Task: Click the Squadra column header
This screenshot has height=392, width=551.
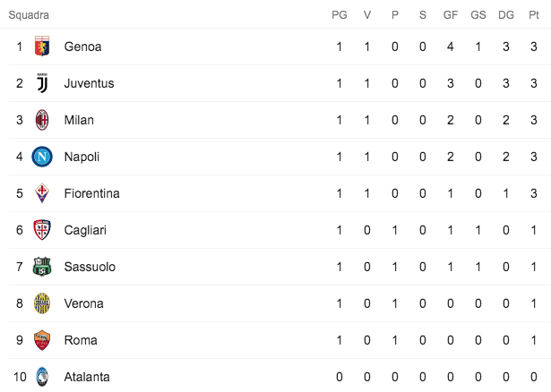Action: point(29,15)
